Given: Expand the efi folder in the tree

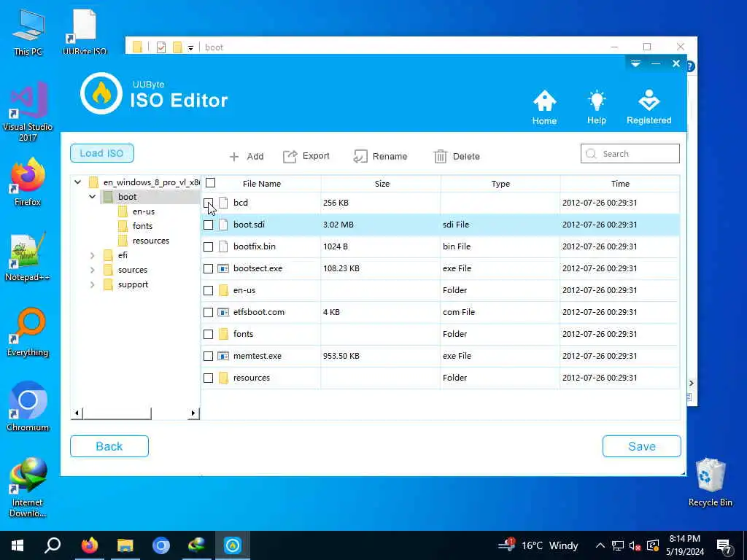Looking at the screenshot, I should click(x=93, y=255).
